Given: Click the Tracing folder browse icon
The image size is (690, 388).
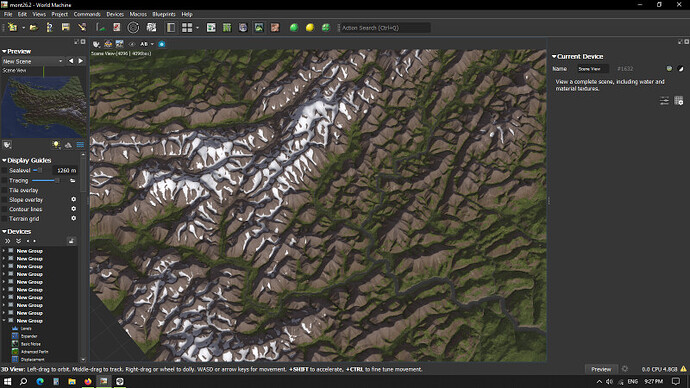Looking at the screenshot, I should pyautogui.click(x=73, y=180).
